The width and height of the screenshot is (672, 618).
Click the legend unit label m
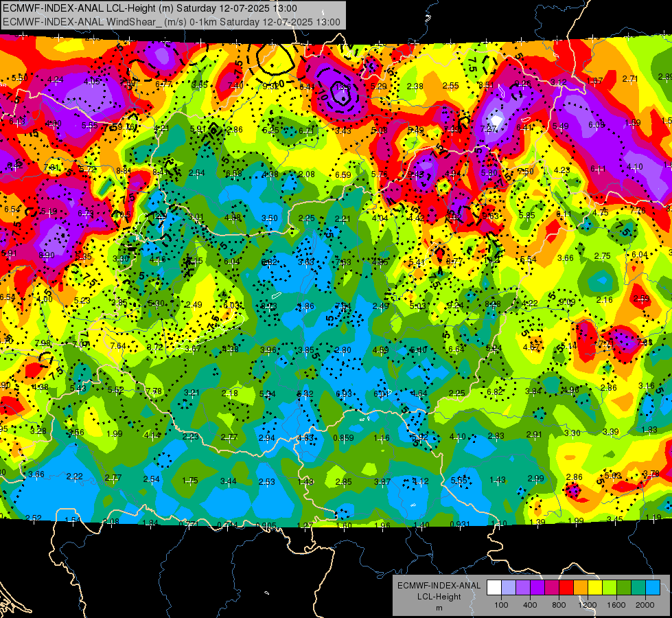coord(439,608)
